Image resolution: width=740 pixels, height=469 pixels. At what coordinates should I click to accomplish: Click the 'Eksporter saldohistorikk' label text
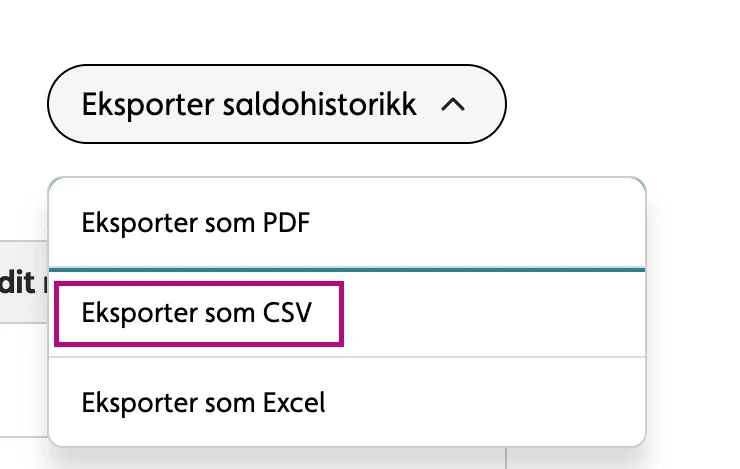tap(249, 104)
